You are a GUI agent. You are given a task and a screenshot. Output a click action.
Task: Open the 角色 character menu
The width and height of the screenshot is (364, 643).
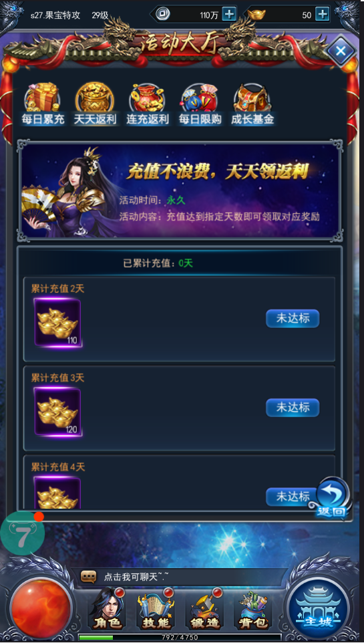point(107,608)
